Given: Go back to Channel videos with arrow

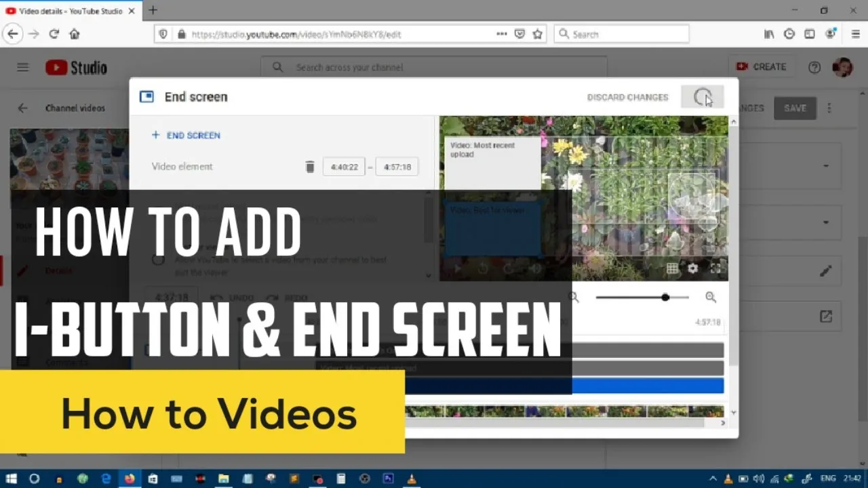Looking at the screenshot, I should [x=23, y=108].
